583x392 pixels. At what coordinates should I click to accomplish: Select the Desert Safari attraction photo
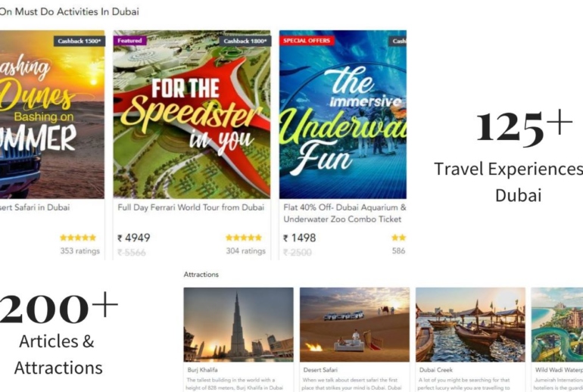pos(354,325)
